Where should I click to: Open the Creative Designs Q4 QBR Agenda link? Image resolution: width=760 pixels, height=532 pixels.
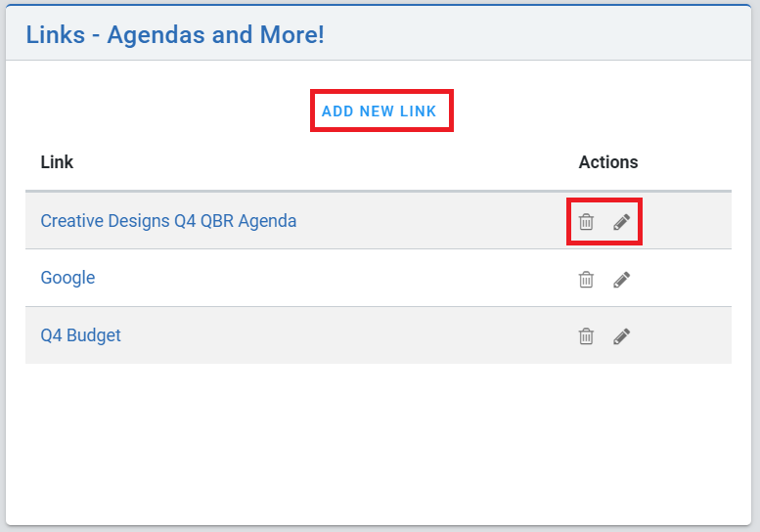[x=168, y=221]
